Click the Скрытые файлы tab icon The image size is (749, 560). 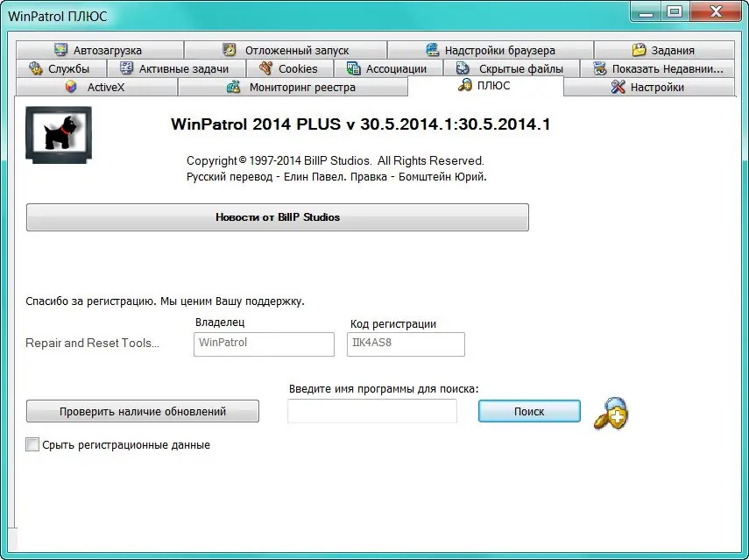click(x=463, y=68)
